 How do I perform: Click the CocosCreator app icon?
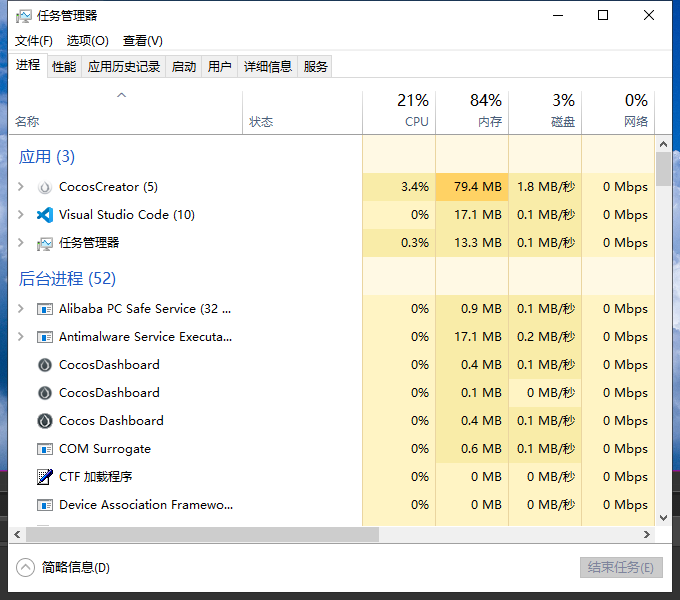[44, 187]
